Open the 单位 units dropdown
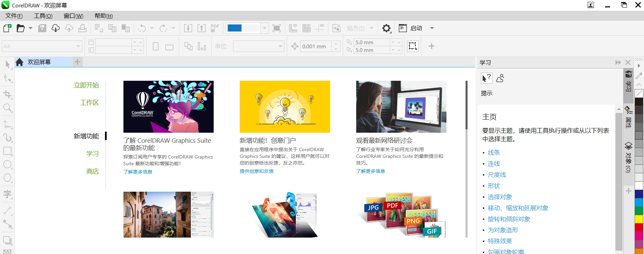This screenshot has width=644, height=254. click(x=281, y=46)
